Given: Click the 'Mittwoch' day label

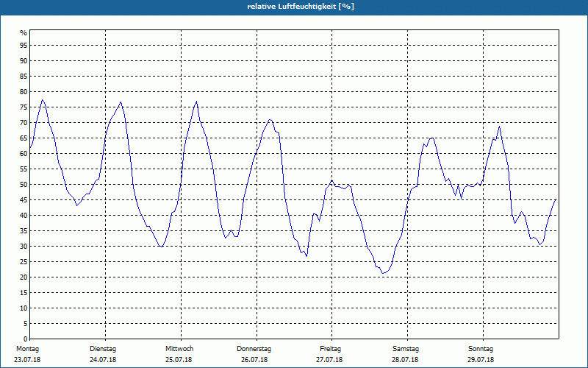Looking at the screenshot, I should click(179, 349).
